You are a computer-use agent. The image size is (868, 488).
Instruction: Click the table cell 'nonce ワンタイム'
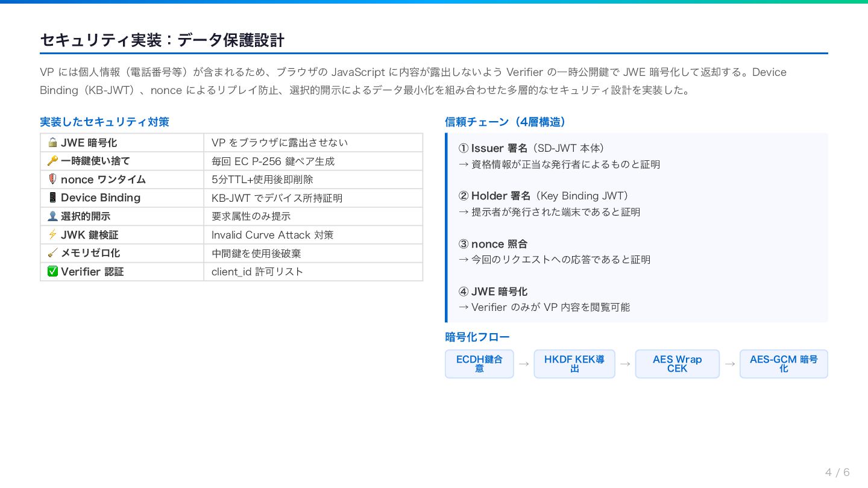tap(122, 180)
